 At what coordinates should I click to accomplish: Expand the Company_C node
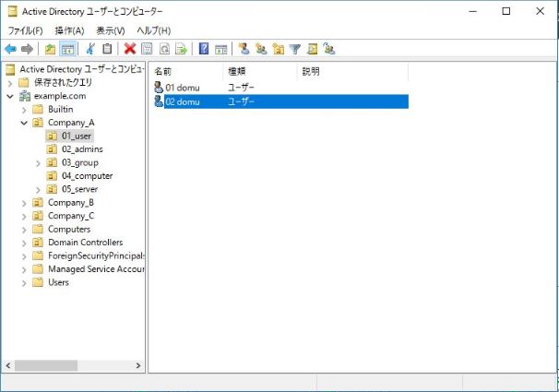point(24,217)
